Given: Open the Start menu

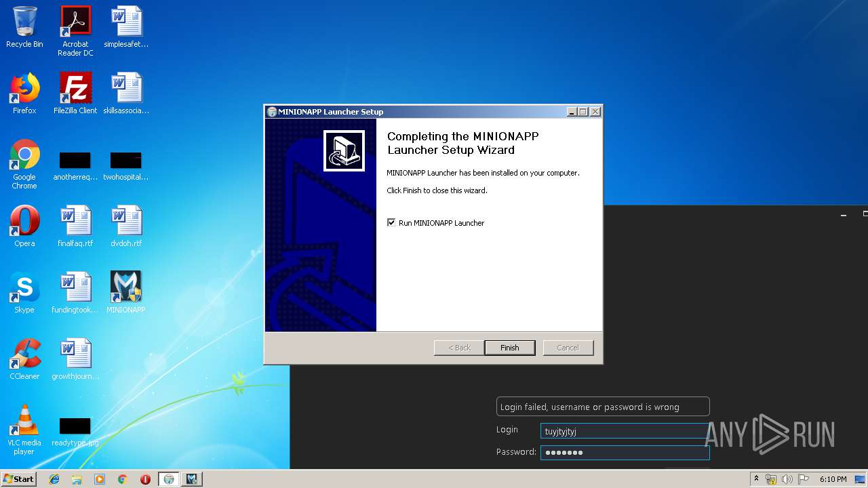Looking at the screenshot, I should [18, 479].
